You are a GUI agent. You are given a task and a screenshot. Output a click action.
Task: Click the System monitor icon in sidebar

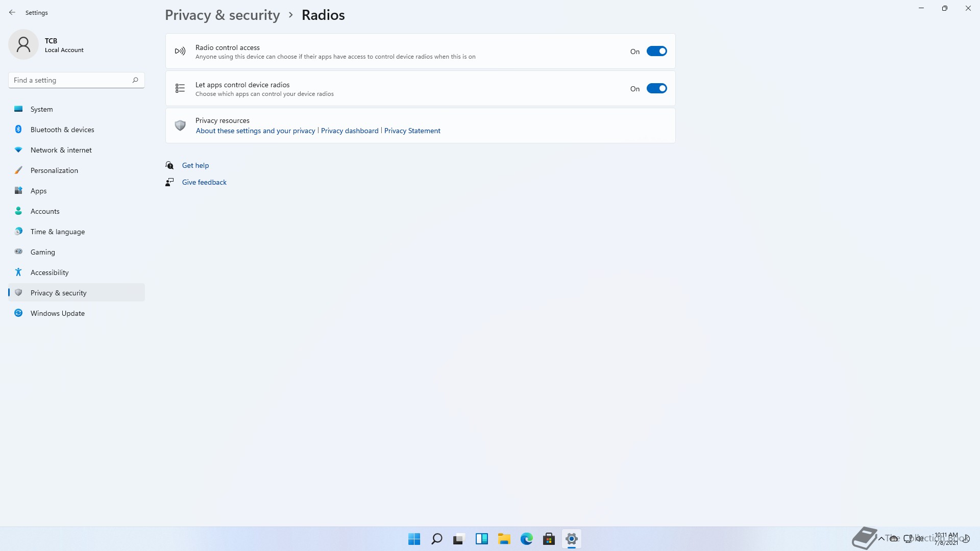18,109
